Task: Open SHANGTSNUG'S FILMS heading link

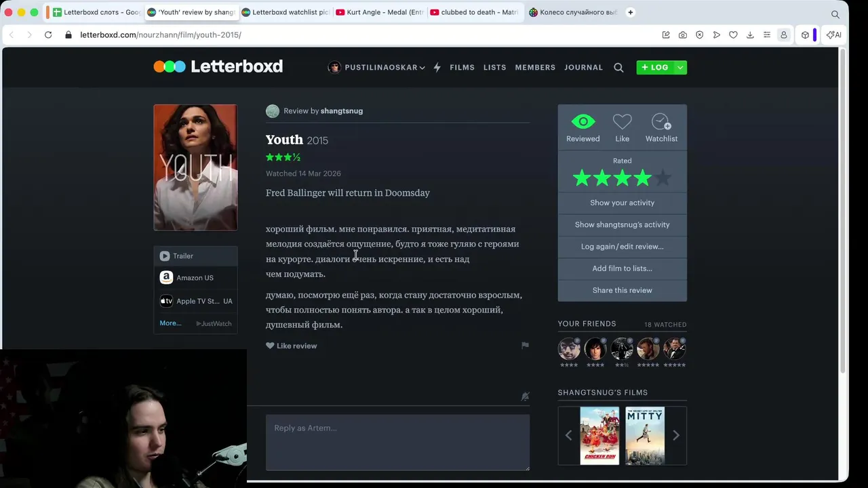Action: pos(602,392)
